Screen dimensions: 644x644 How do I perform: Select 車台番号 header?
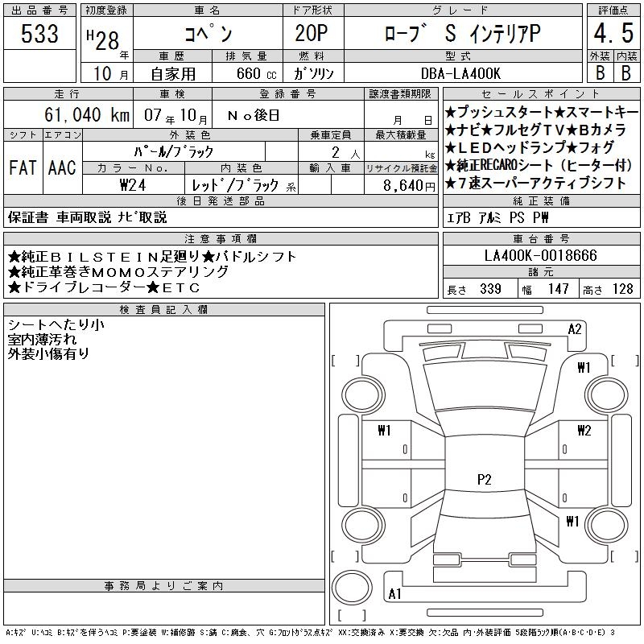coord(541,238)
